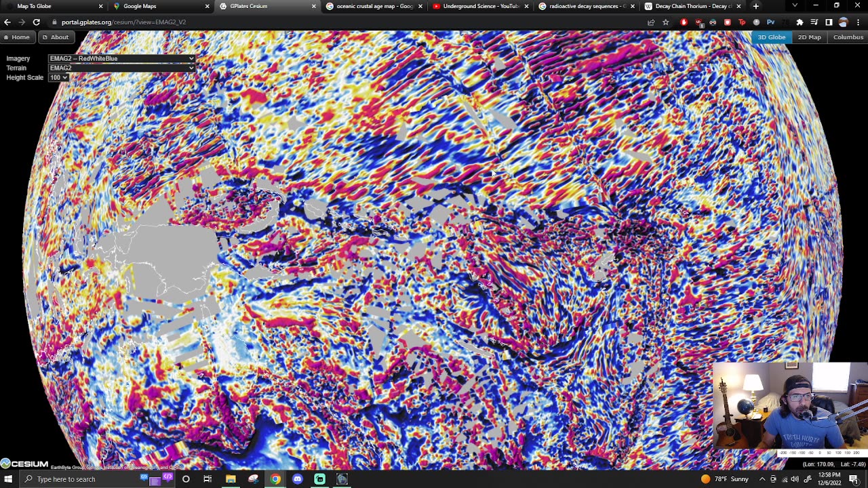Open the 78°F Sunny weather widget

pyautogui.click(x=725, y=479)
